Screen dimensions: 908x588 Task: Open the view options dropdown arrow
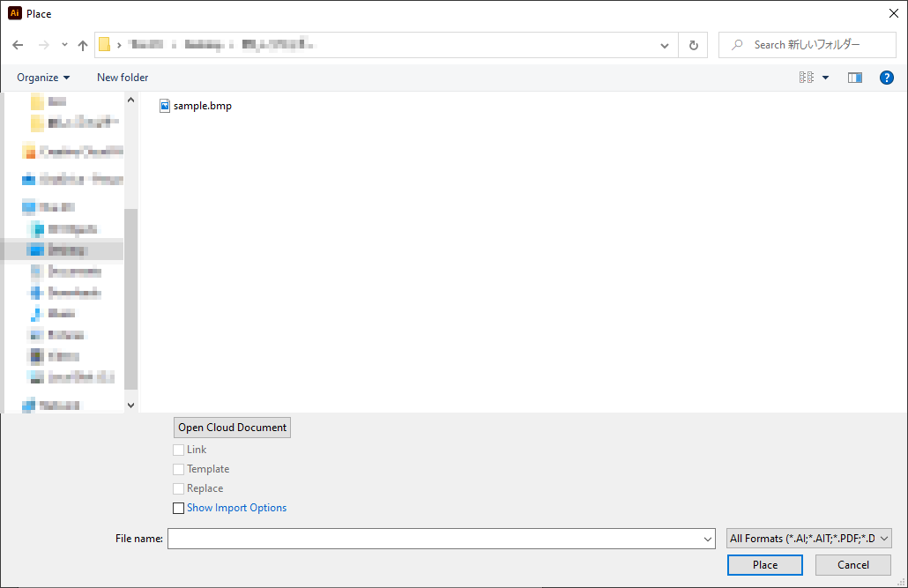(826, 78)
